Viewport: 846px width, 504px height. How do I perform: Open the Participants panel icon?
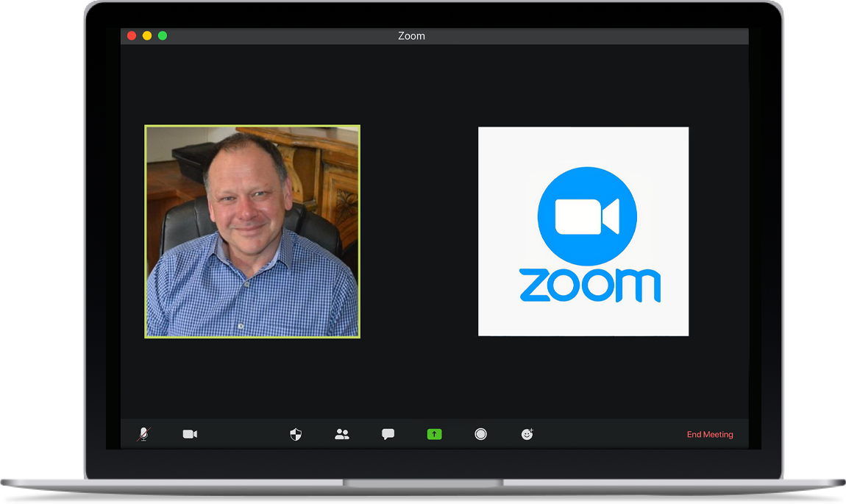click(342, 434)
